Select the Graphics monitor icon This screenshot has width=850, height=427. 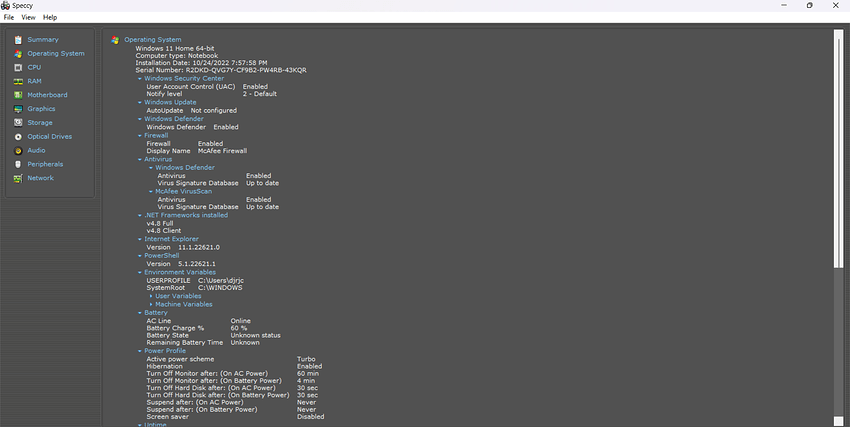(18, 109)
